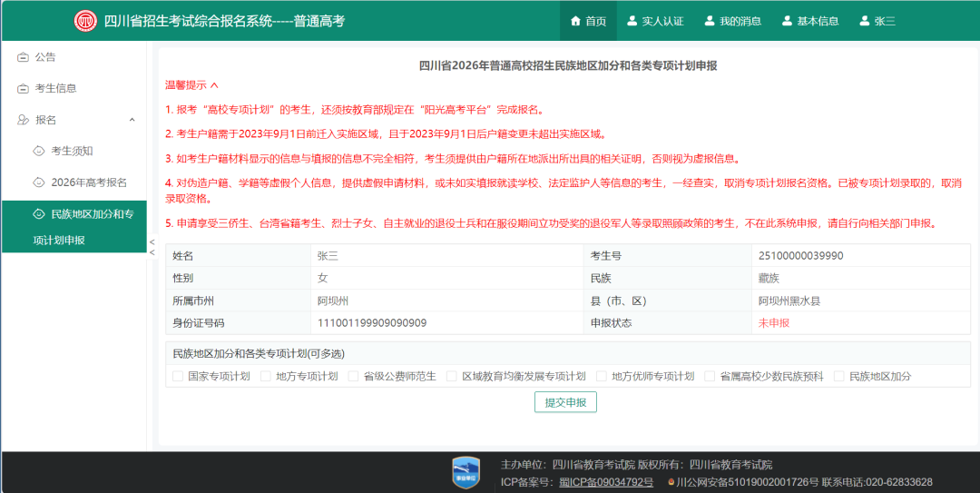Open the 张三 user account menu

tap(877, 21)
